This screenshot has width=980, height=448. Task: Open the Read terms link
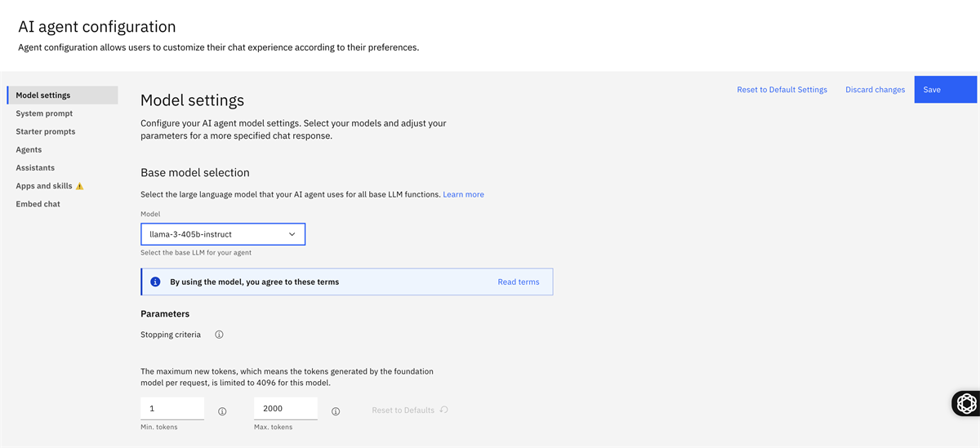click(519, 282)
